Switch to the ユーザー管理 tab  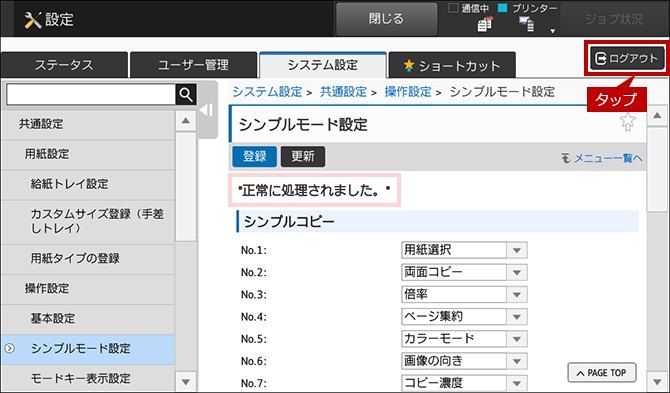click(193, 65)
